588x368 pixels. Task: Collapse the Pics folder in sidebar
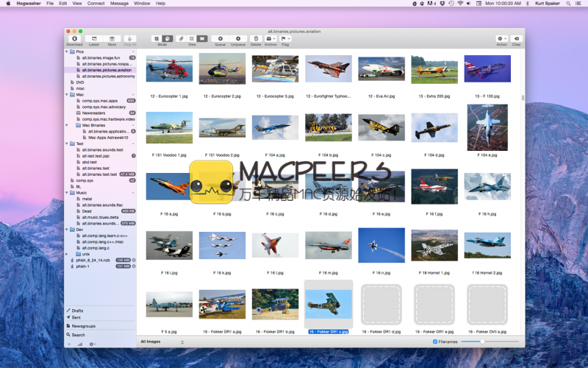(x=67, y=52)
